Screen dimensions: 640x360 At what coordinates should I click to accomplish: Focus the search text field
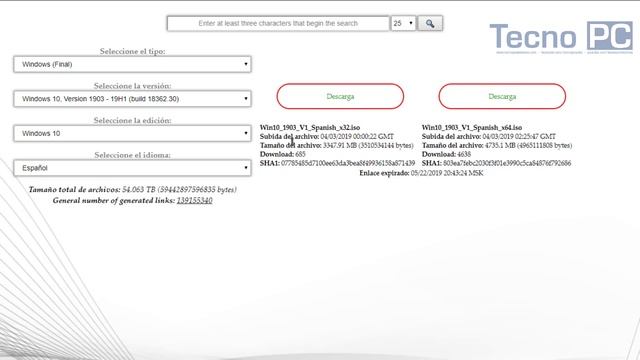tap(278, 23)
